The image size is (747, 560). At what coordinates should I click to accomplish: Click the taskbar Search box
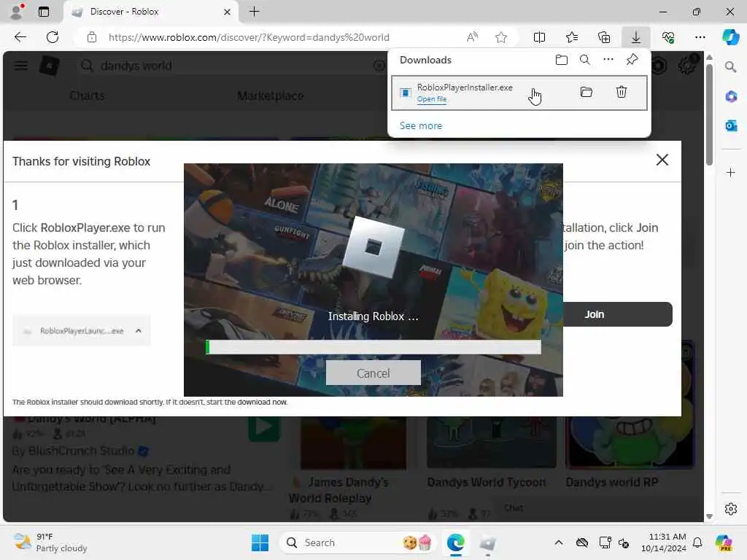tap(357, 542)
